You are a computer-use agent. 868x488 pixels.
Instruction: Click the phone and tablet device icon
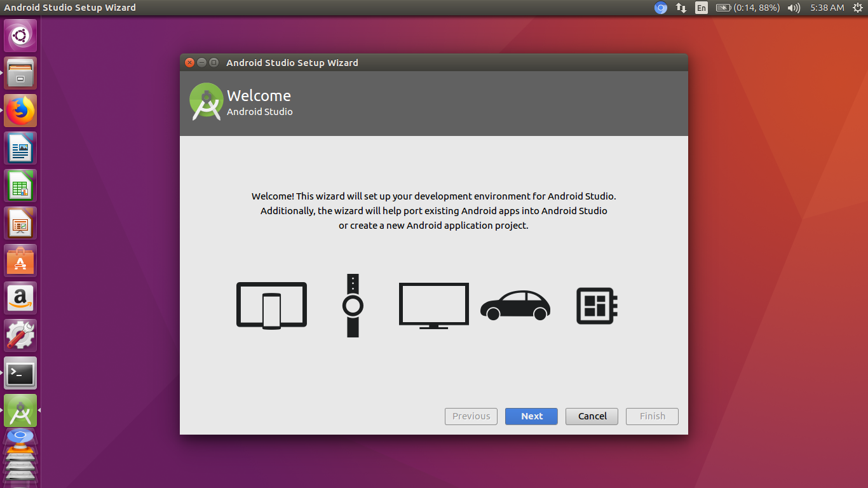pyautogui.click(x=271, y=306)
